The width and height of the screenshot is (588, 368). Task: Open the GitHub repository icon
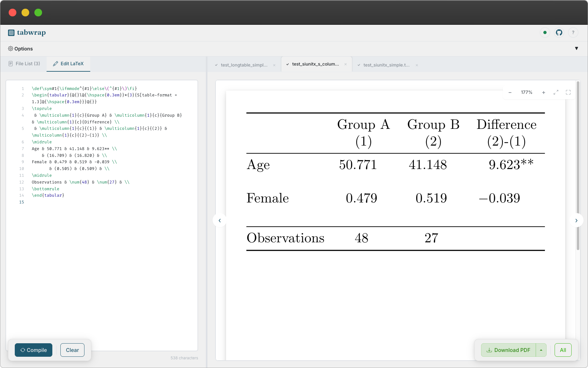click(559, 32)
